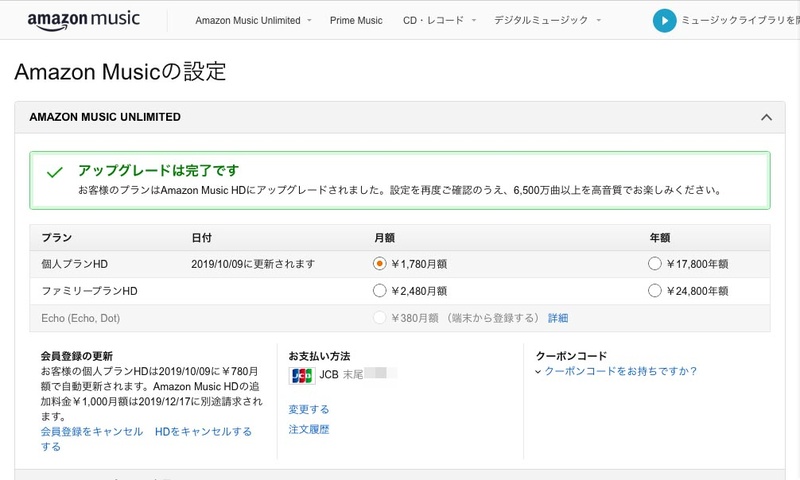This screenshot has height=480, width=800.
Task: Click the ファミリープランHD plan name
Action: pos(89,291)
